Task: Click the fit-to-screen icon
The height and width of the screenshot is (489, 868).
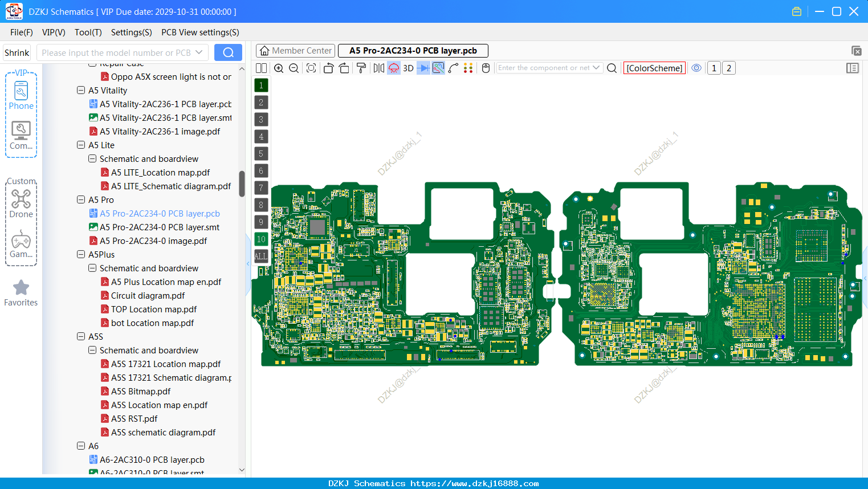Action: point(311,68)
